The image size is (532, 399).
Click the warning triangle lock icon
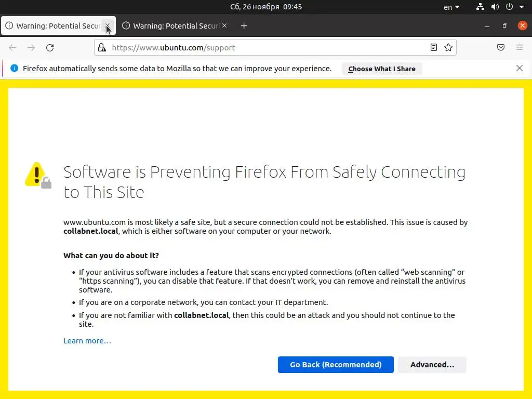pos(38,175)
